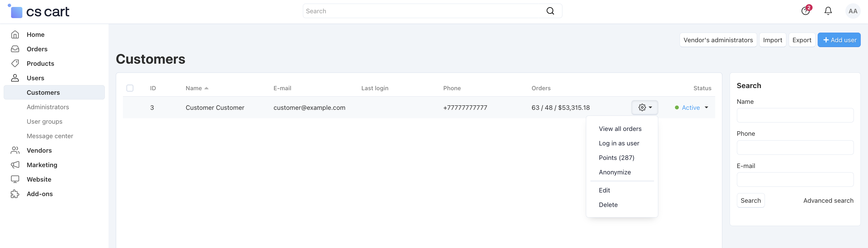868x248 pixels.
Task: Click the Website monitor icon
Action: click(15, 180)
